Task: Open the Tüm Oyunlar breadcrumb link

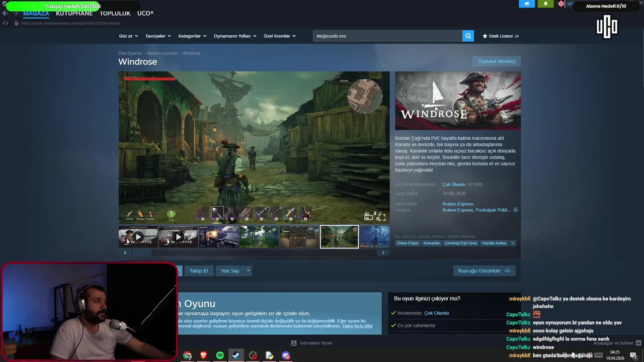Action: pos(130,53)
